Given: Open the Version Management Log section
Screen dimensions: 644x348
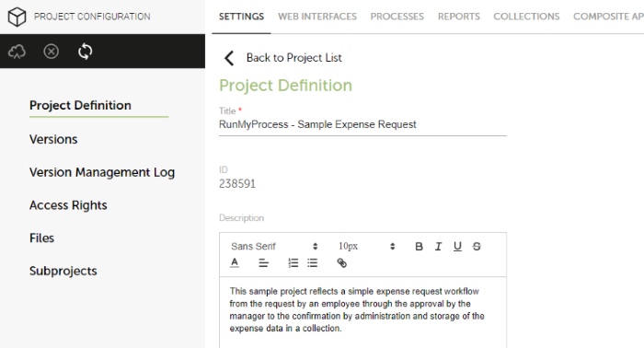Looking at the screenshot, I should click(102, 172).
